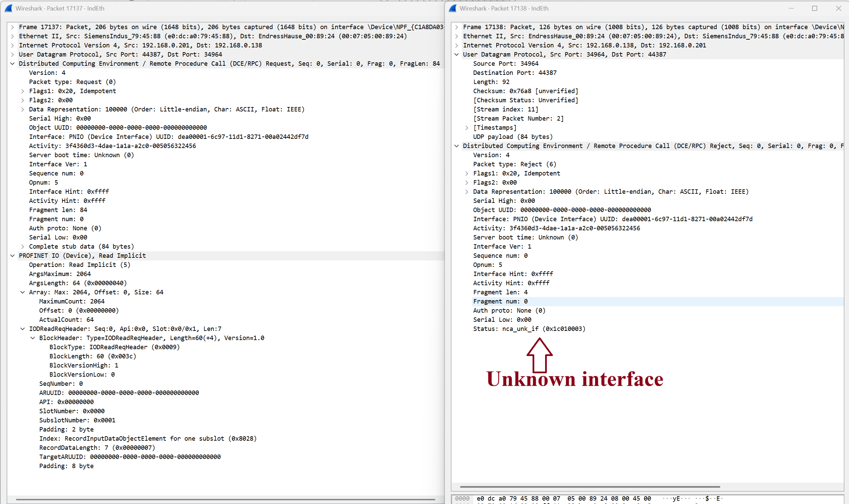
Task: Expand User Datagram Protocol row in Packet 17137
Action: click(x=12, y=55)
